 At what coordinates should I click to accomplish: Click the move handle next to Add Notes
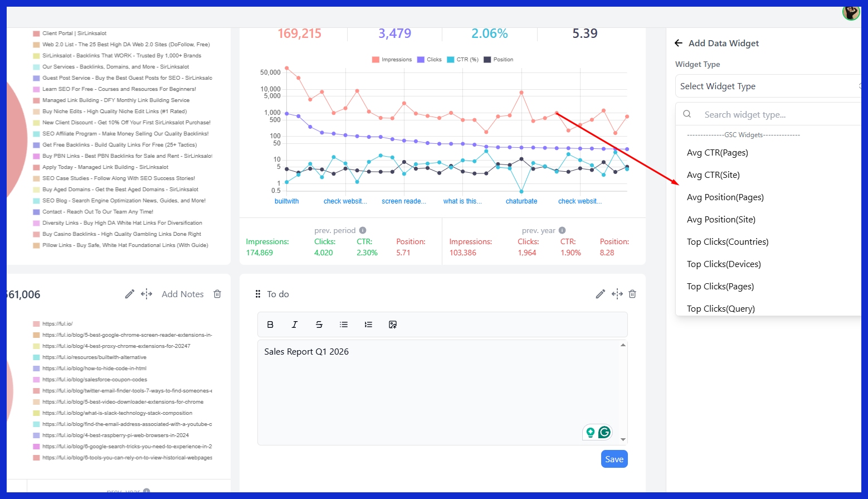[147, 294]
